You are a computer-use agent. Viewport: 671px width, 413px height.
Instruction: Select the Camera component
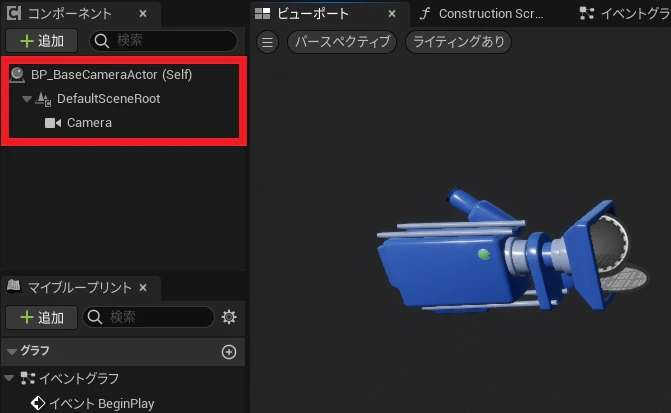[89, 123]
